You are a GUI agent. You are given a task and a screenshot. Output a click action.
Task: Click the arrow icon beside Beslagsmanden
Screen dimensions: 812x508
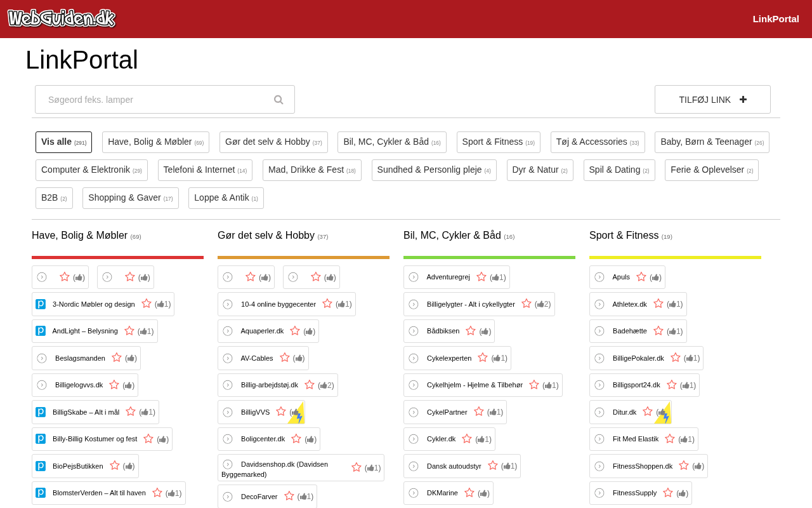coord(42,358)
